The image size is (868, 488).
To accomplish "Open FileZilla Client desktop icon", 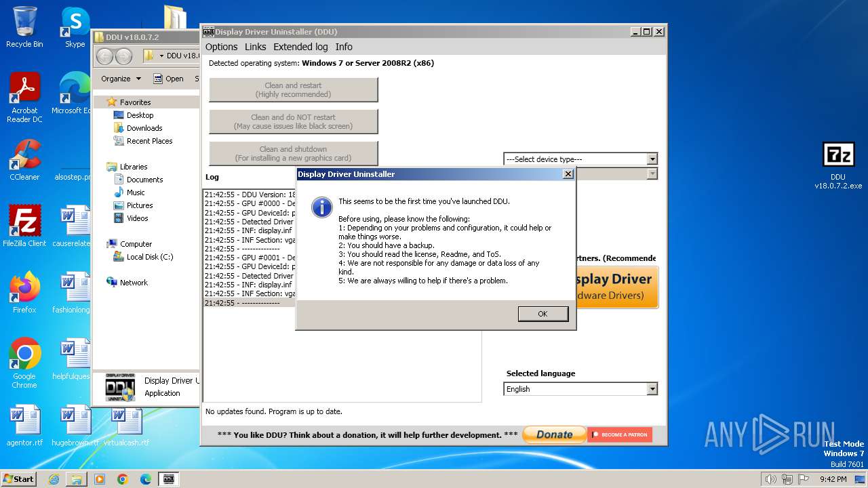I will [24, 227].
